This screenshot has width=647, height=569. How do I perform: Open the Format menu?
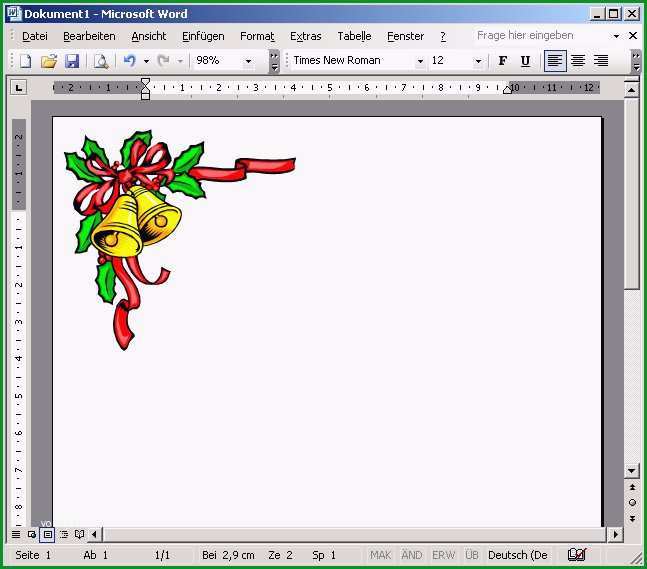[x=257, y=36]
